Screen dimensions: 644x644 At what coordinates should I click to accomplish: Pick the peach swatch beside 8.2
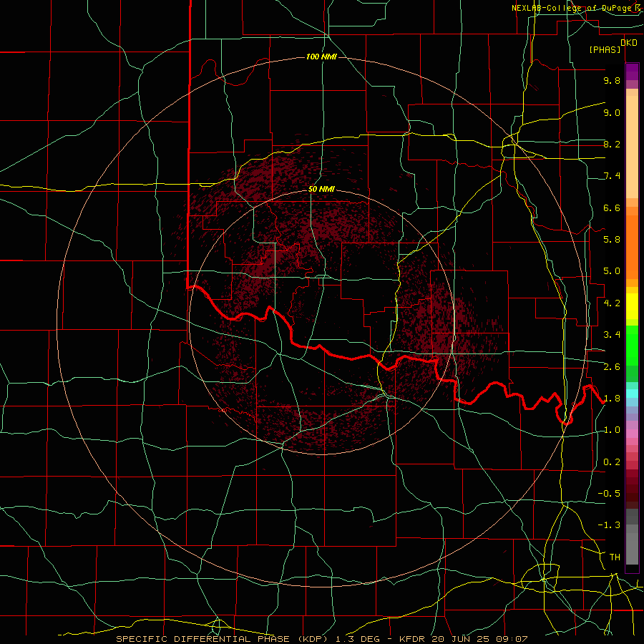click(x=632, y=147)
